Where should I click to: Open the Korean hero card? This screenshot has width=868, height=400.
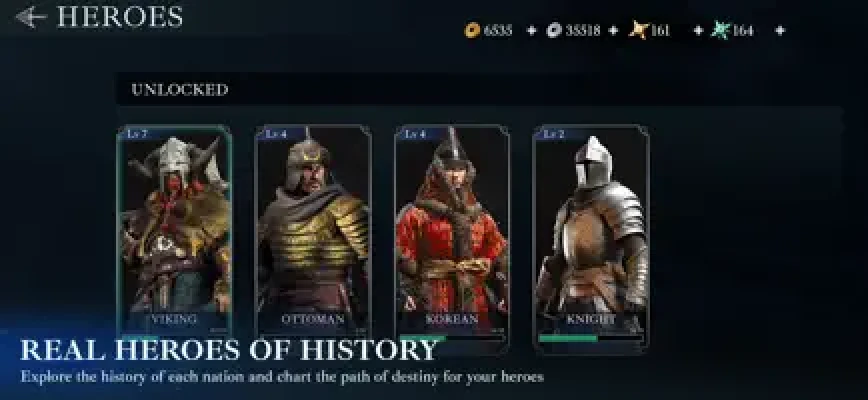tap(452, 232)
